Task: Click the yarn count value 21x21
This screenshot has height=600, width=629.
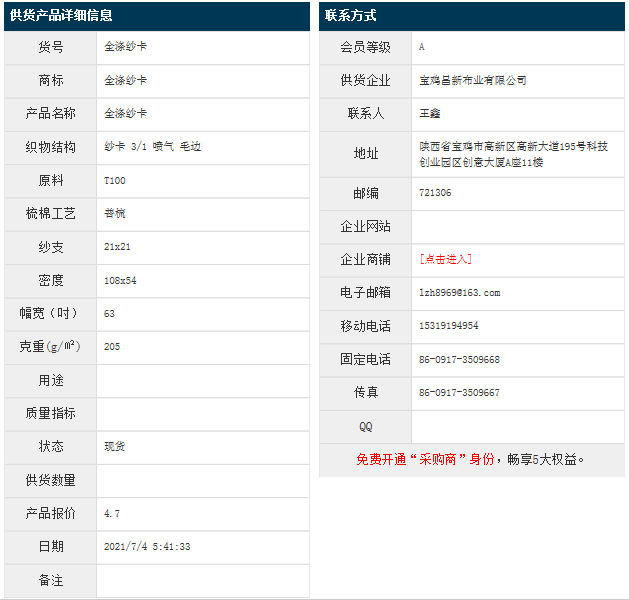Action: pyautogui.click(x=117, y=247)
